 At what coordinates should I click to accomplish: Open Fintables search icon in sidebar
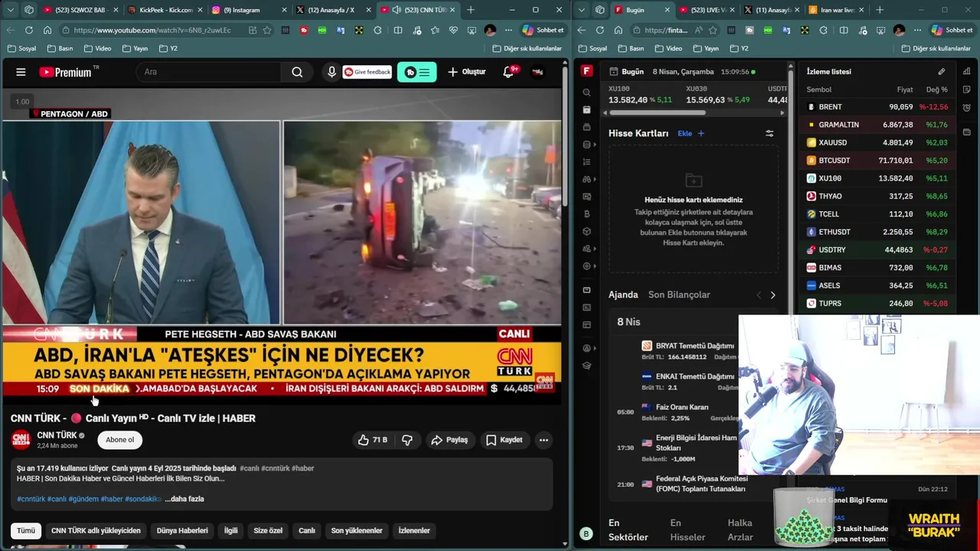586,92
